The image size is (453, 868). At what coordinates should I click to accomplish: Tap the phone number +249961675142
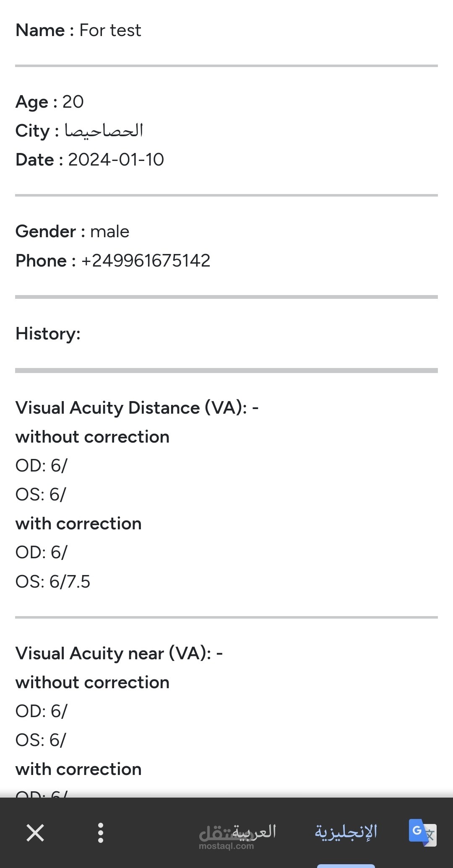(x=146, y=261)
